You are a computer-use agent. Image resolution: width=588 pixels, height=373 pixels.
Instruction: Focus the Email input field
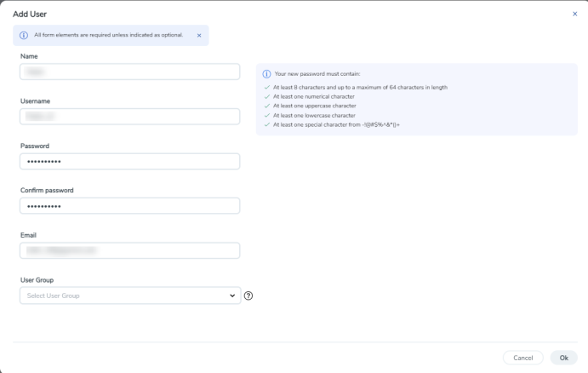point(129,250)
